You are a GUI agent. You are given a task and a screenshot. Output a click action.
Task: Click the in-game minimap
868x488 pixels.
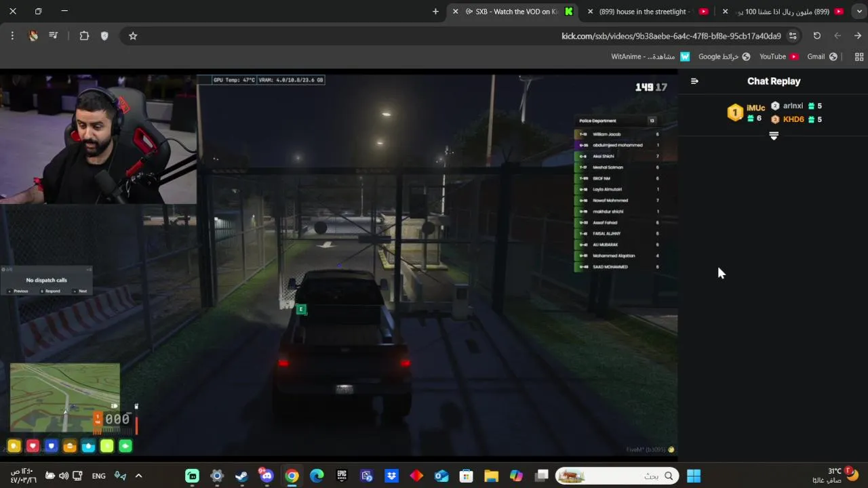(x=65, y=398)
